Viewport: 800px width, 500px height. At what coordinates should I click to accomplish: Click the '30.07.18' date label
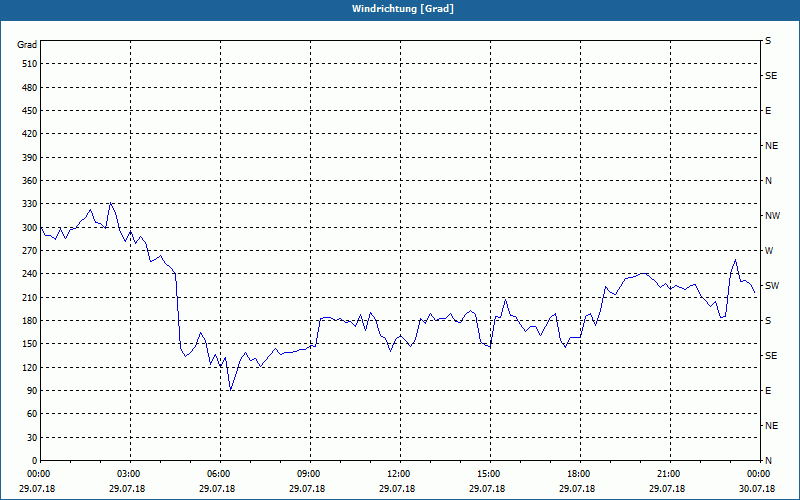coord(757,489)
